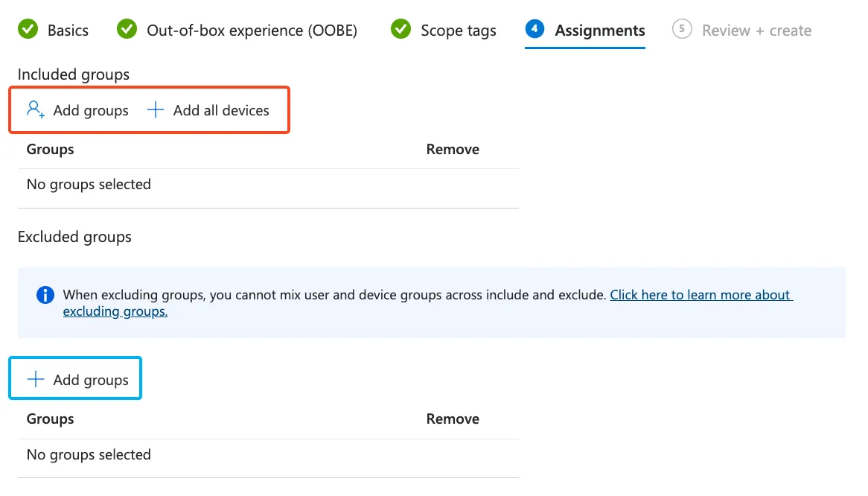Screen dimensions: 868x496
Task: Click the blue info icon in the notice
Action: pyautogui.click(x=45, y=295)
